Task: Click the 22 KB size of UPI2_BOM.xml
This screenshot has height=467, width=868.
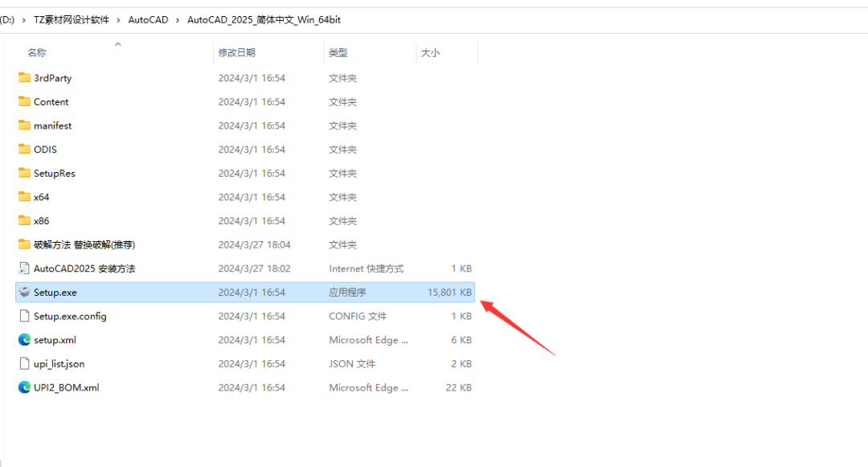Action: (x=459, y=387)
